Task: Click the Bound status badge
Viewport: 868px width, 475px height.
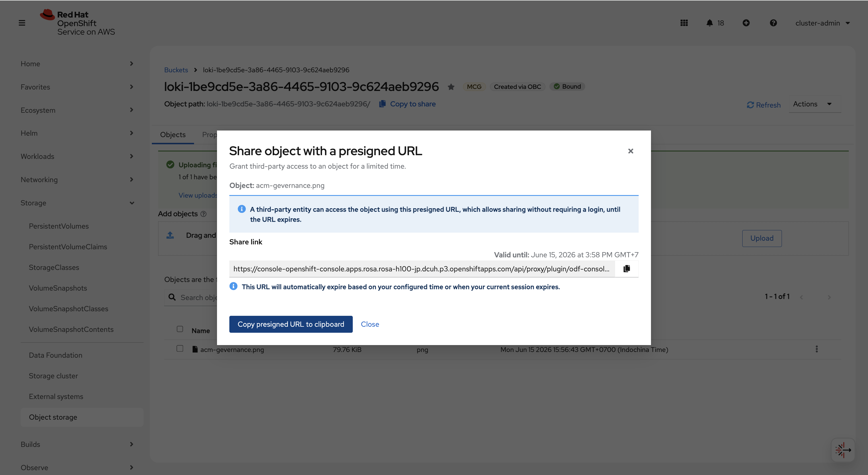Action: (x=567, y=87)
